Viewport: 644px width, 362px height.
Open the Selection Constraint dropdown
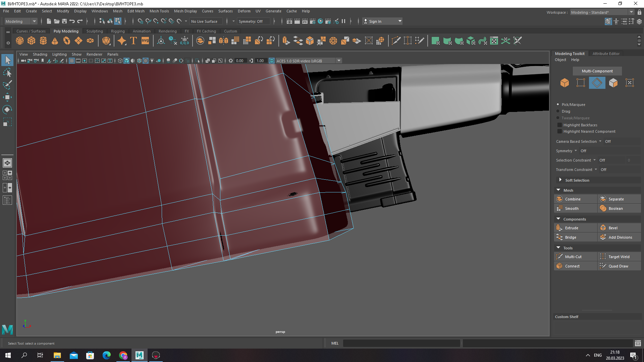(594, 160)
